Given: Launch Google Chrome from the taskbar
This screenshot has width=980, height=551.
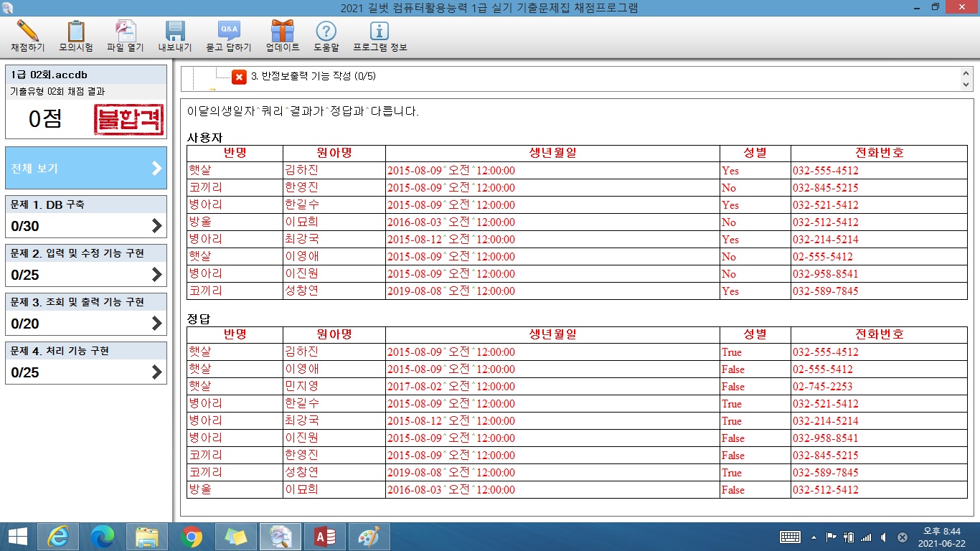Looking at the screenshot, I should [192, 537].
